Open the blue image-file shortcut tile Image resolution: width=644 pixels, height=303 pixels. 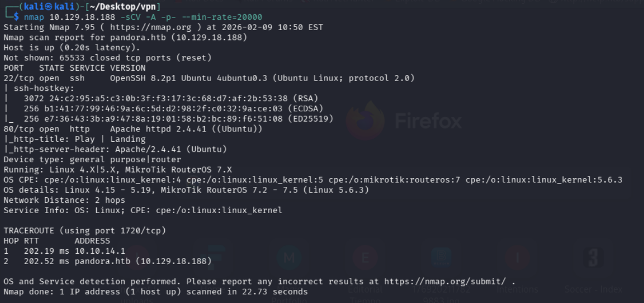pyautogui.click(x=441, y=259)
